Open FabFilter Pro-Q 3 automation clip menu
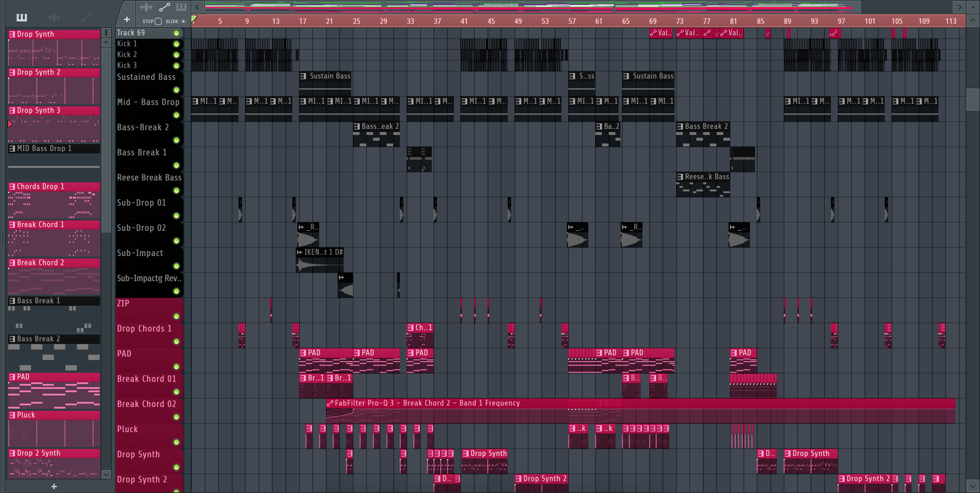 pos(330,403)
